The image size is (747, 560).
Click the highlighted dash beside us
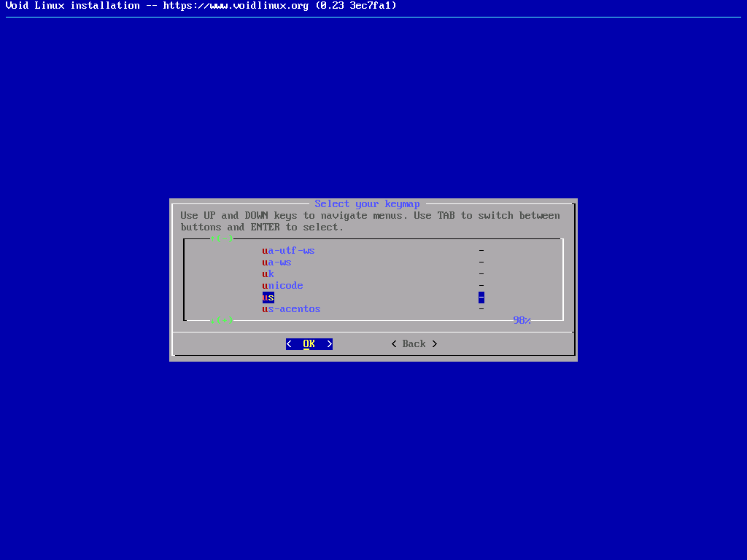click(481, 297)
